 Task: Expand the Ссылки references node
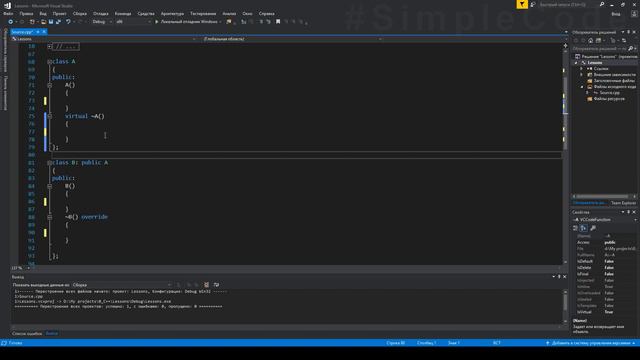point(582,69)
